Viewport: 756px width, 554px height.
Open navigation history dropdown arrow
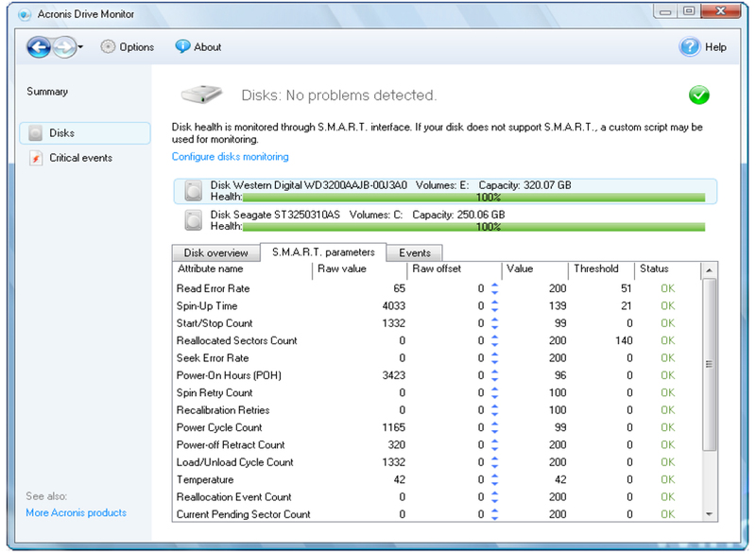pos(80,47)
